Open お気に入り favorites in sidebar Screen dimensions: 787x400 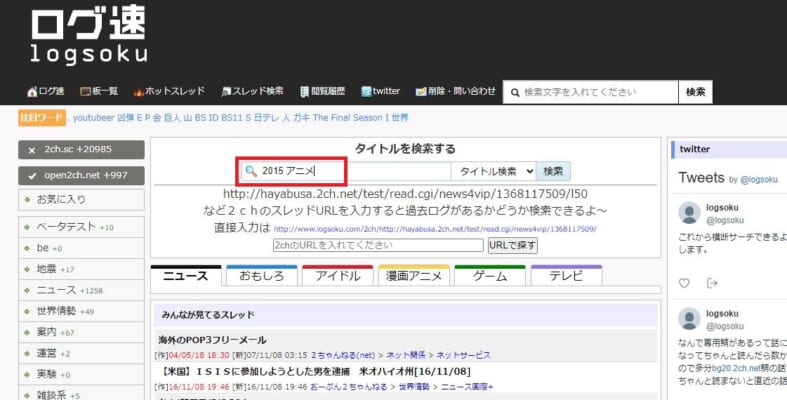tap(81, 200)
